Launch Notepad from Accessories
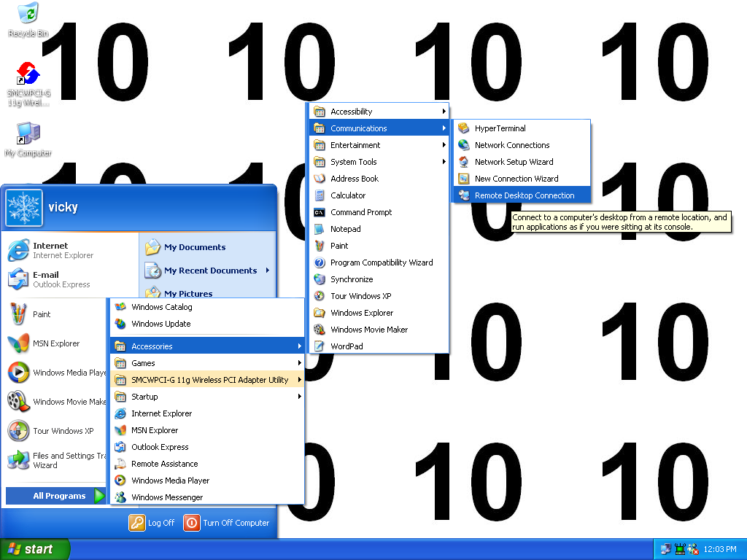This screenshot has width=747, height=560. (x=379, y=229)
